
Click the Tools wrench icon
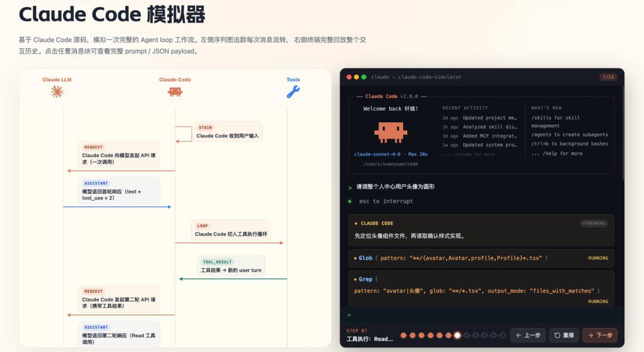click(293, 91)
